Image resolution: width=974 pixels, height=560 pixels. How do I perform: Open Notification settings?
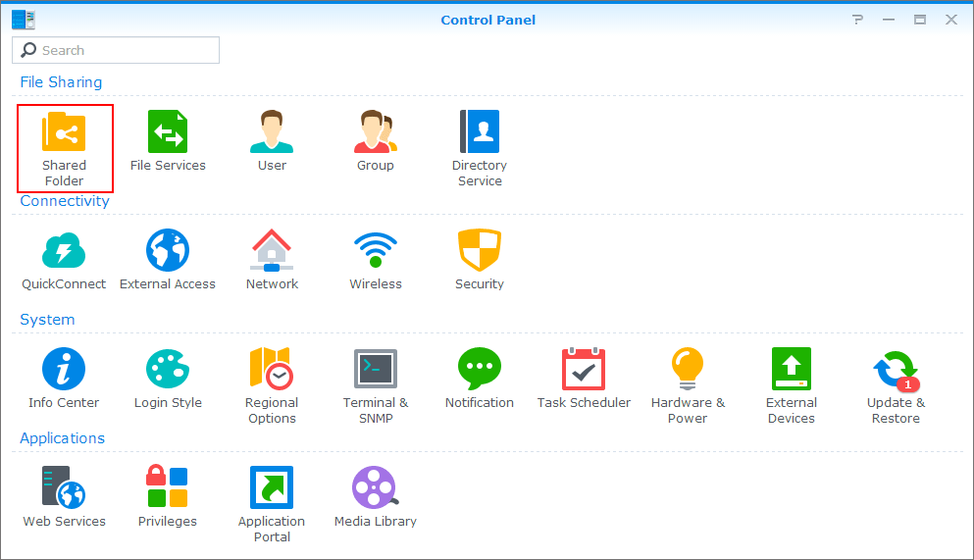(x=480, y=379)
